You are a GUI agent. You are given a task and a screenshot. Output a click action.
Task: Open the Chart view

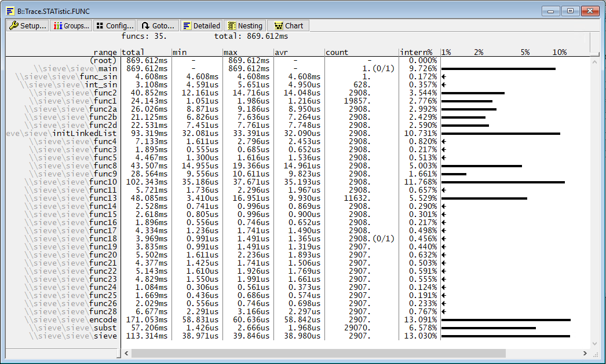click(289, 25)
